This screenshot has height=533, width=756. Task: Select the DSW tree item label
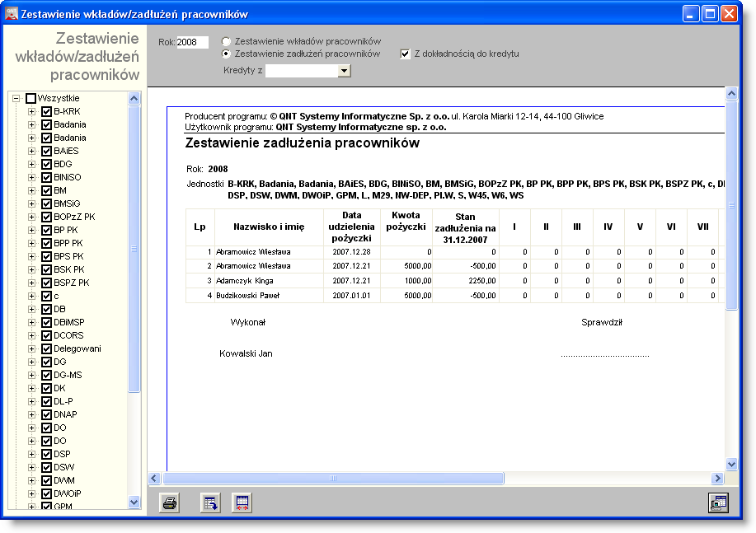63,467
